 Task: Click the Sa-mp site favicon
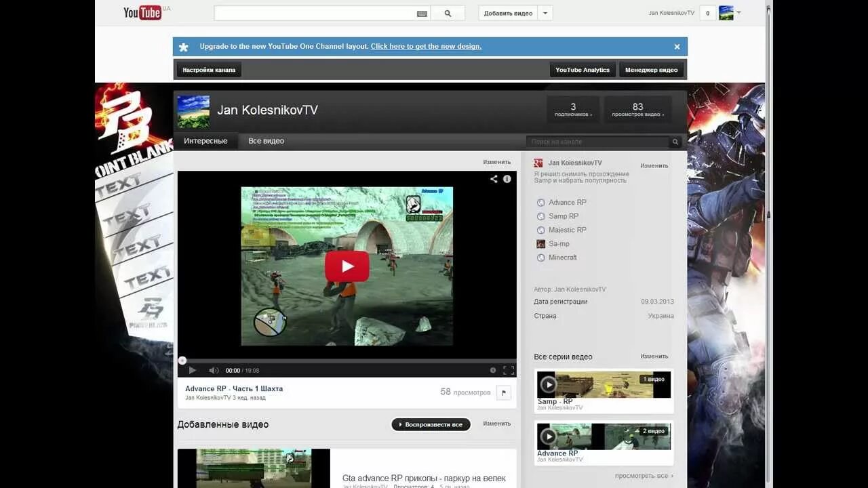[x=540, y=244]
